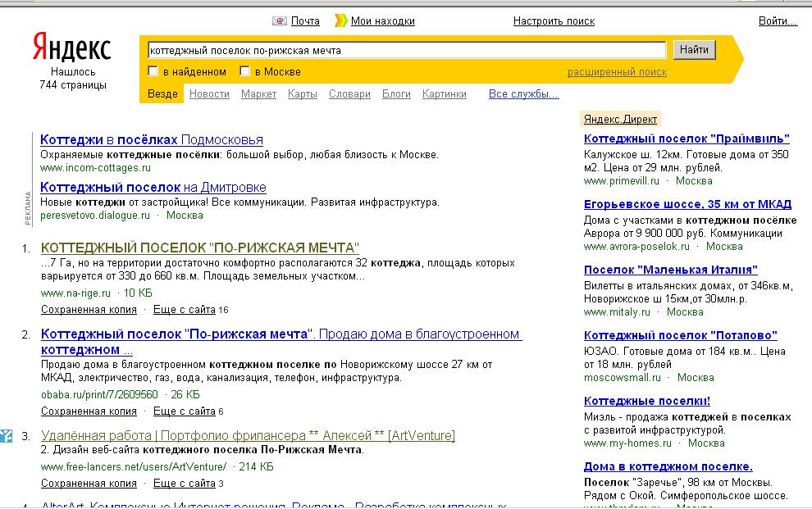This screenshot has width=812, height=509.
Task: Click the www.incom-cottages.ru URL
Action: coord(95,168)
